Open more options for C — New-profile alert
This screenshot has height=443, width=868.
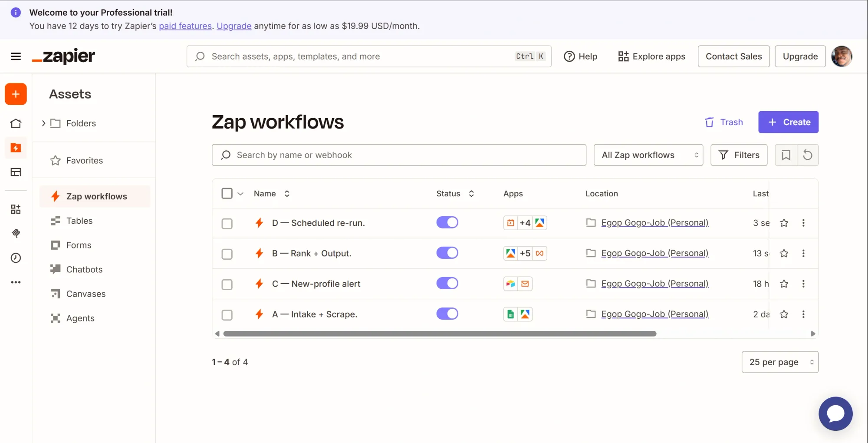click(803, 284)
